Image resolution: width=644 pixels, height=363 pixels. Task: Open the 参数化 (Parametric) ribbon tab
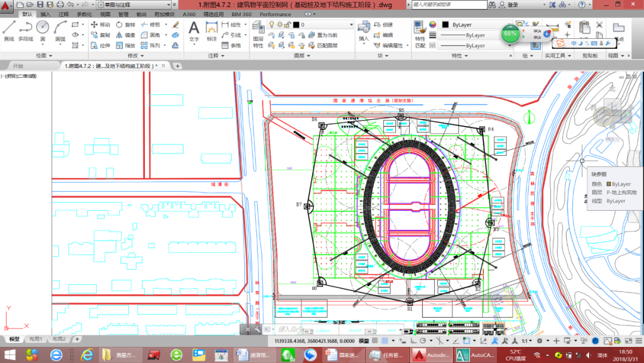click(x=84, y=14)
